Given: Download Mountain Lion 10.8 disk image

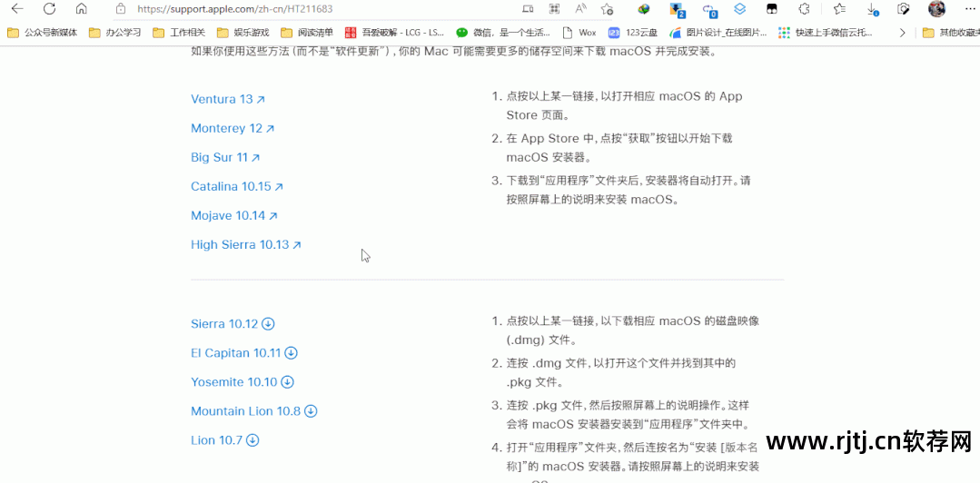Looking at the screenshot, I should 254,411.
